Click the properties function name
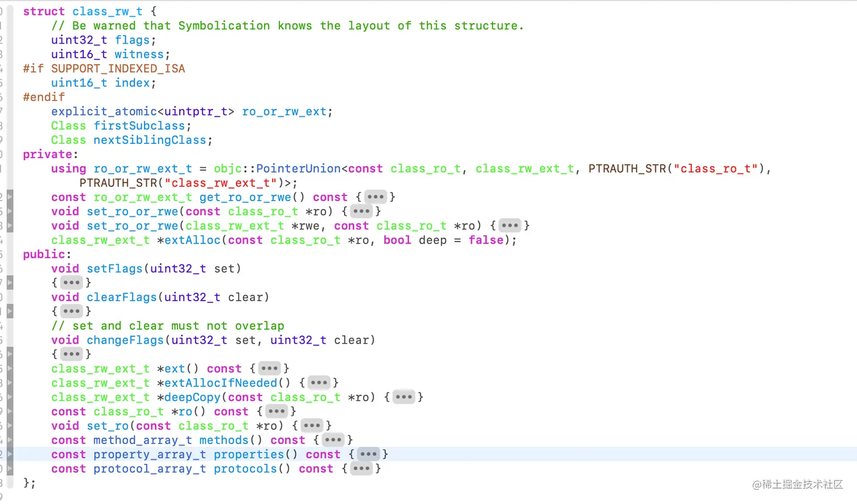This screenshot has width=857, height=504. [249, 454]
